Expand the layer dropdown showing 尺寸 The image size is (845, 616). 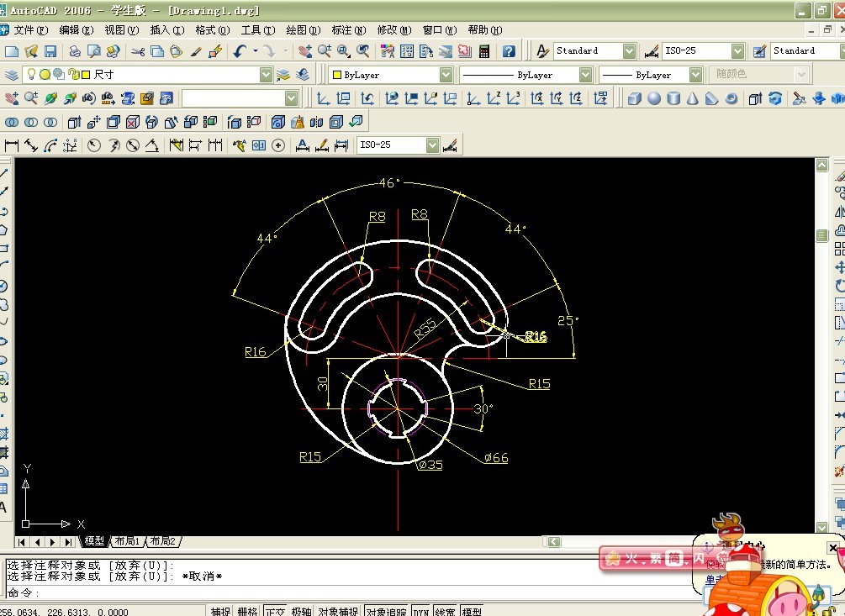[267, 74]
